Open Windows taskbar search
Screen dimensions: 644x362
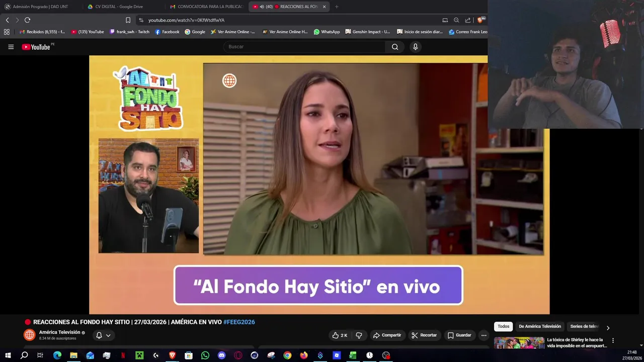tap(24, 355)
